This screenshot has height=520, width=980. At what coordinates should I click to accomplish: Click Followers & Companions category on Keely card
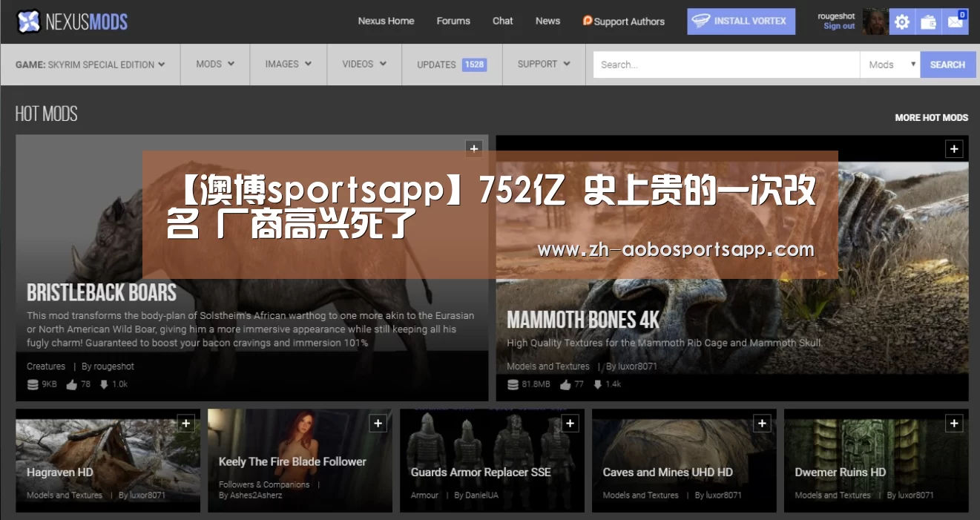pyautogui.click(x=264, y=484)
